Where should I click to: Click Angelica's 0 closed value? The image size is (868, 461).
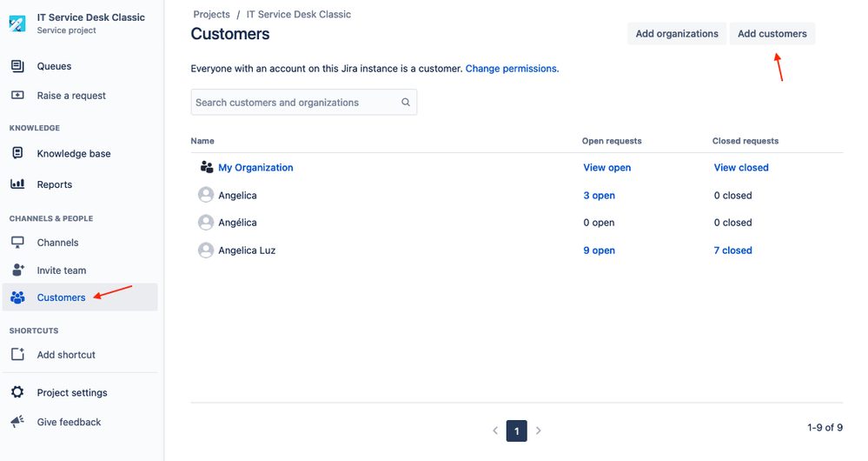point(733,195)
